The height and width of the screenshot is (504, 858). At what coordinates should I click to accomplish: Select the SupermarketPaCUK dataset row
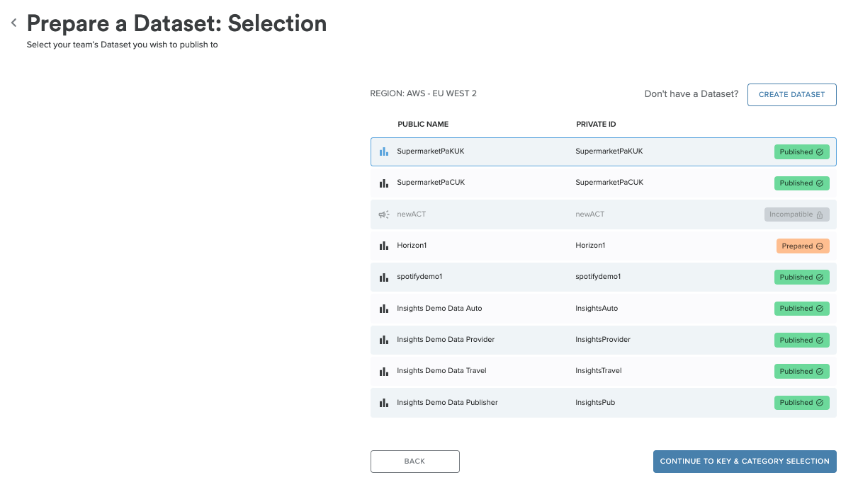coord(531,183)
